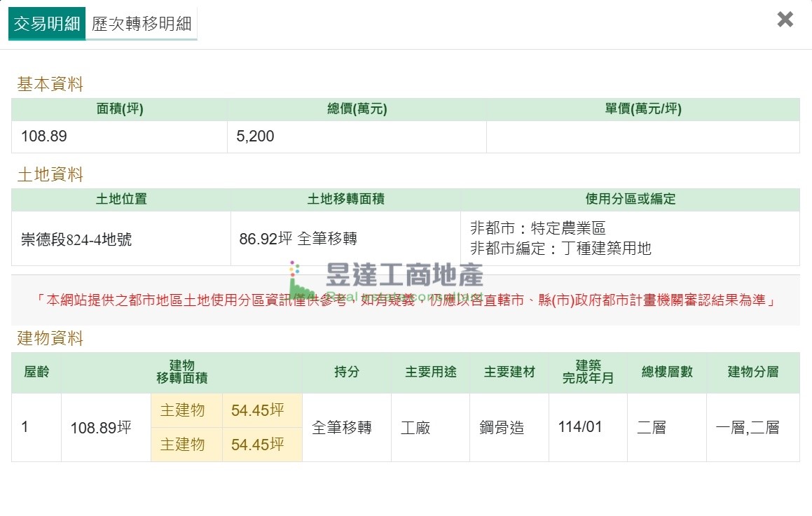Image resolution: width=812 pixels, height=516 pixels.
Task: Switch to the 交易明細 tab
Action: point(47,24)
